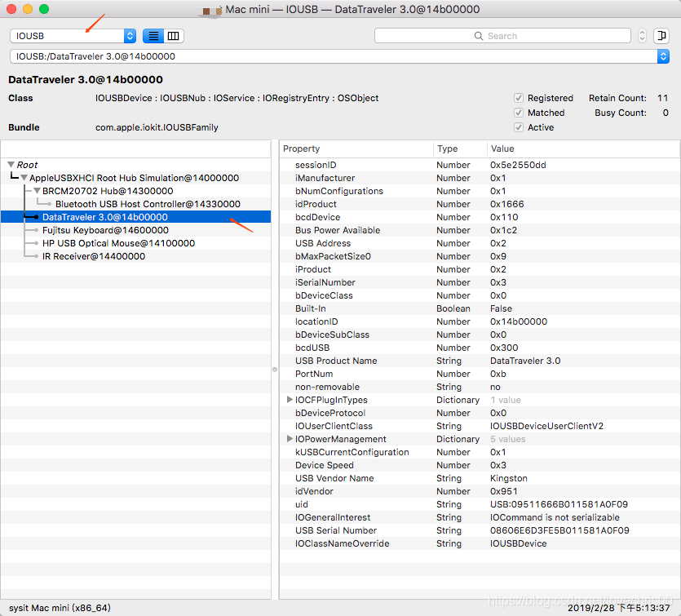Viewport: 681px width, 616px height.
Task: Select the idProduct property row
Action: tap(480, 204)
